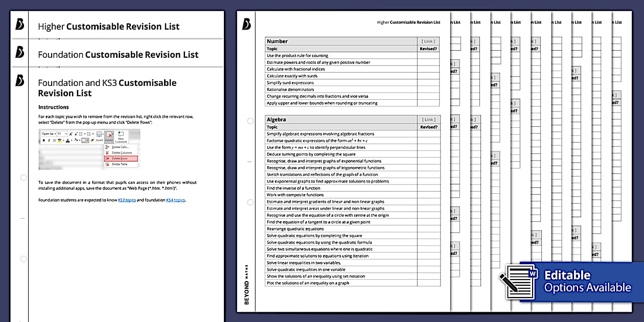
Task: Tick Revised box for 'Use the product rule for counting'
Action: coord(428,56)
